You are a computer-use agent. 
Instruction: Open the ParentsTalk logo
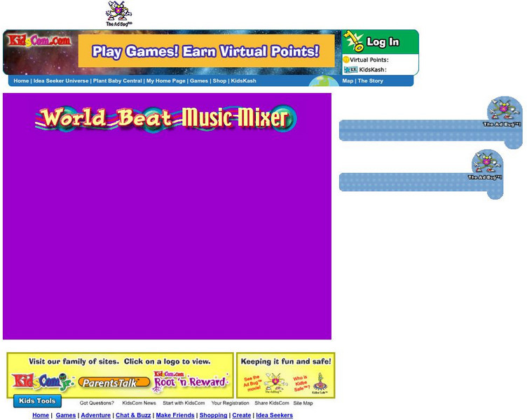click(114, 382)
